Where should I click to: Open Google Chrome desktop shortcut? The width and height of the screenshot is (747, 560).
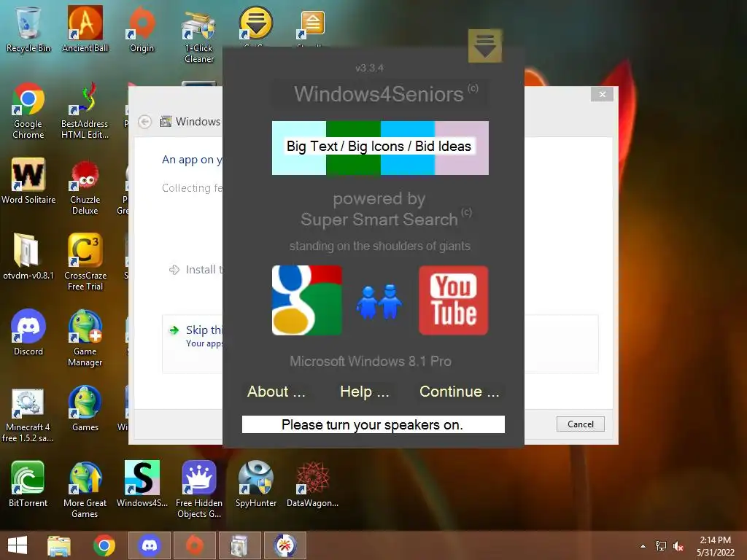(28, 111)
